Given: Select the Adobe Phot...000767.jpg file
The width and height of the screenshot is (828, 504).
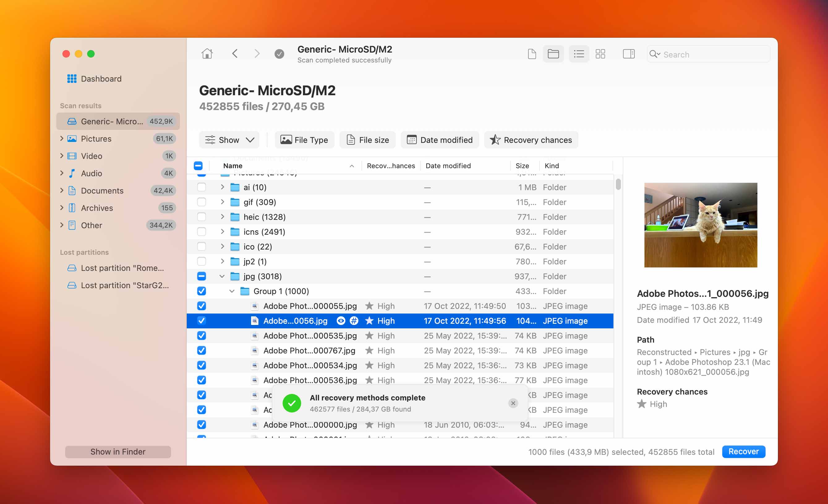Looking at the screenshot, I should [400, 350].
